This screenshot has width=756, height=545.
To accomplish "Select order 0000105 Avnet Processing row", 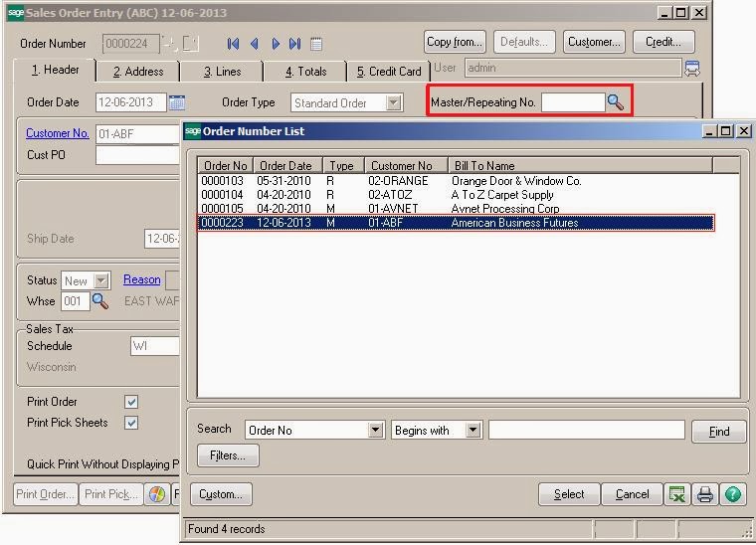I will [456, 209].
